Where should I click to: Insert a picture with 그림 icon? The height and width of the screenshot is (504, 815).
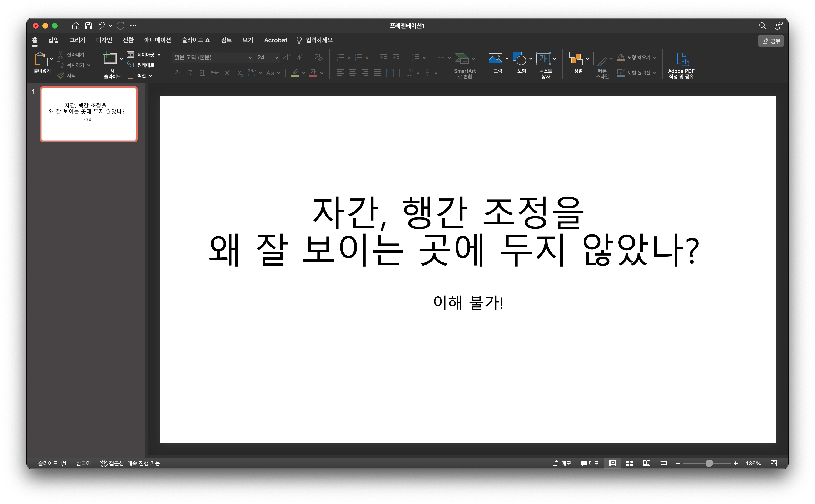point(495,59)
